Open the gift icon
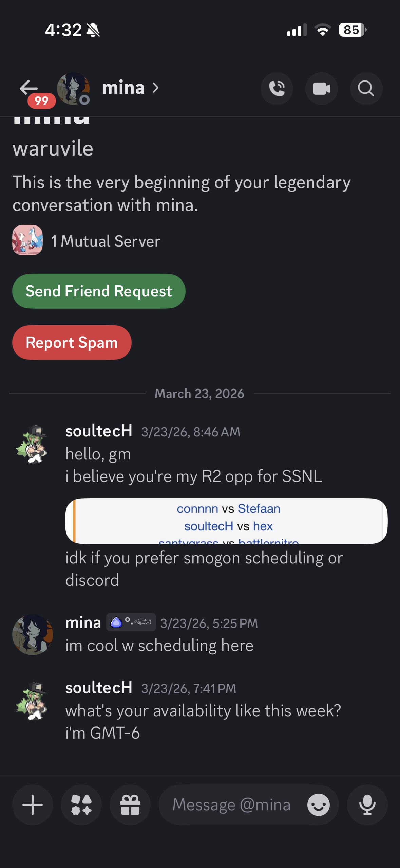This screenshot has width=400, height=868. tap(130, 804)
